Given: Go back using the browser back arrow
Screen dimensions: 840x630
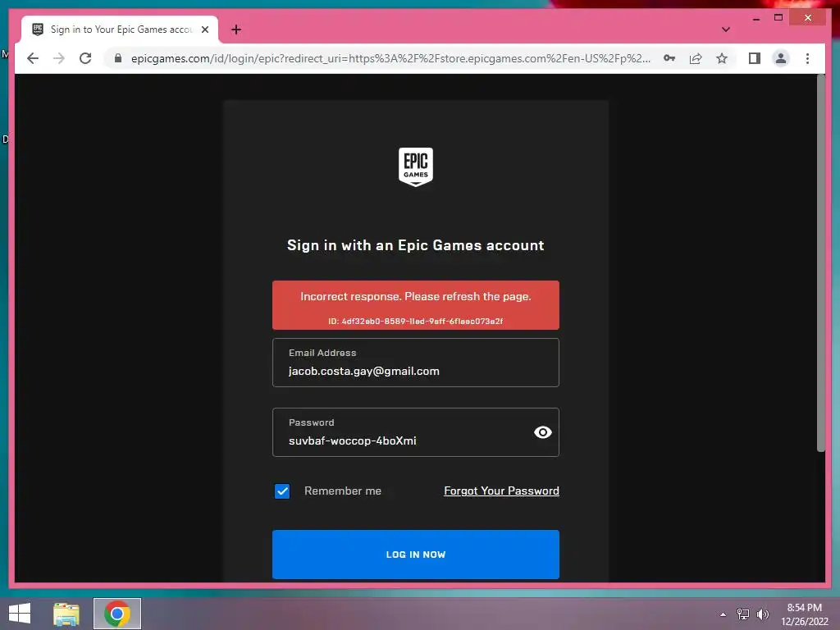Looking at the screenshot, I should (x=33, y=58).
